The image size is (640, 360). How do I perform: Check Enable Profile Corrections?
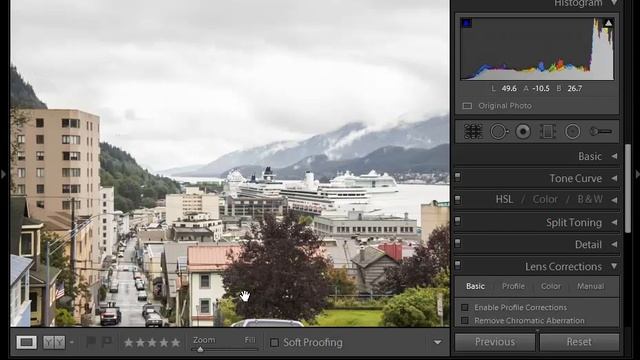(464, 307)
